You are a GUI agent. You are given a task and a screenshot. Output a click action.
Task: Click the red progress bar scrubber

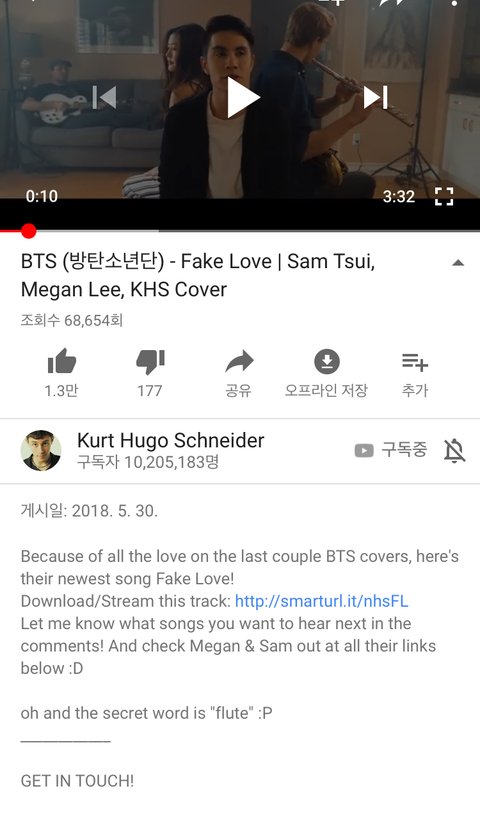click(29, 231)
